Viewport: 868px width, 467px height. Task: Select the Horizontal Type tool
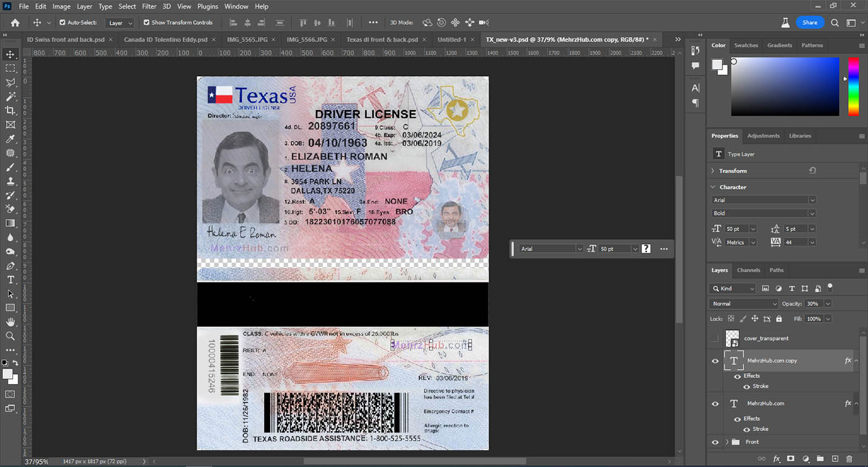[11, 279]
